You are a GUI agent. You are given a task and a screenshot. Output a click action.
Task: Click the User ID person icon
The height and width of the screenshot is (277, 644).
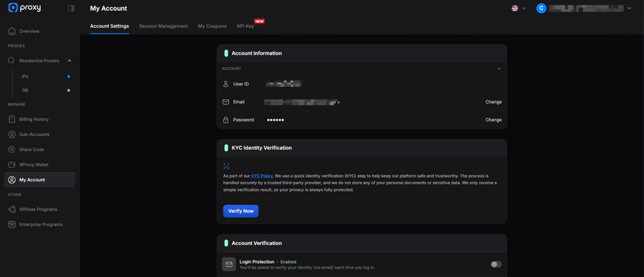pos(226,84)
